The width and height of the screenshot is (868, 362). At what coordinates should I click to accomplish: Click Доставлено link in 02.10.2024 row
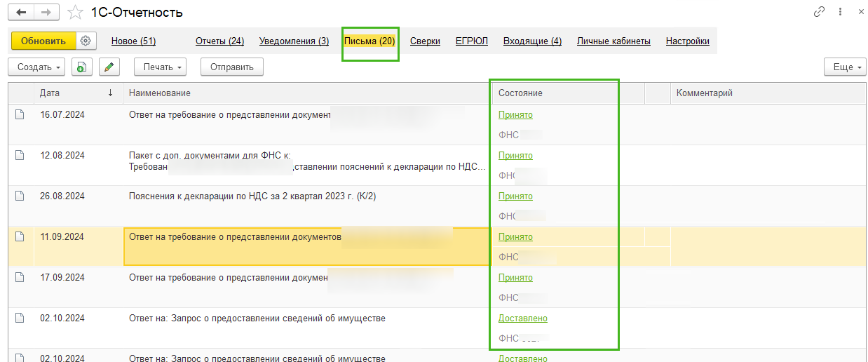tap(522, 318)
